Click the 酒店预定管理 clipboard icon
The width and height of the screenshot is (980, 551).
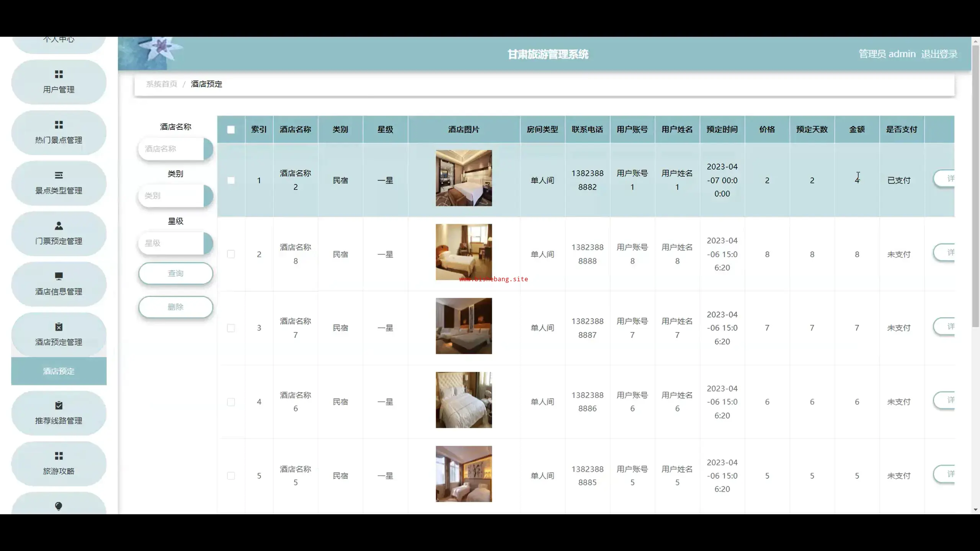pyautogui.click(x=59, y=327)
